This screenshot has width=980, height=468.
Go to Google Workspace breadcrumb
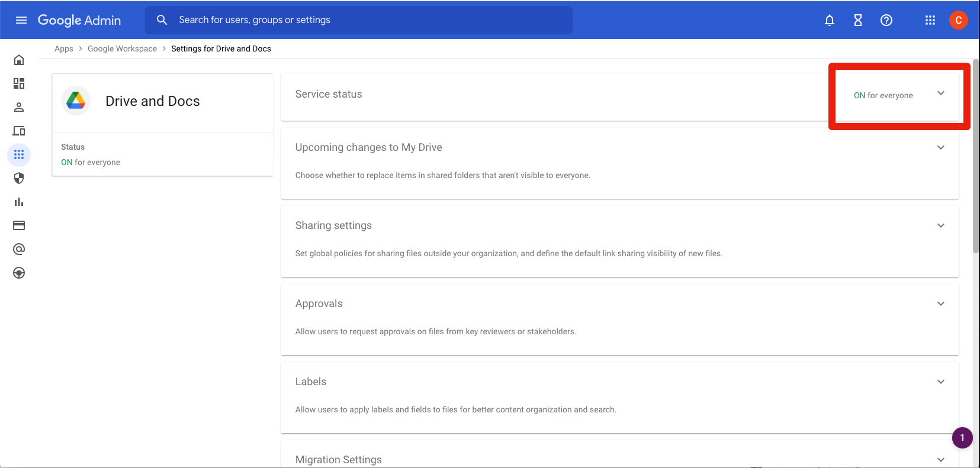[122, 49]
